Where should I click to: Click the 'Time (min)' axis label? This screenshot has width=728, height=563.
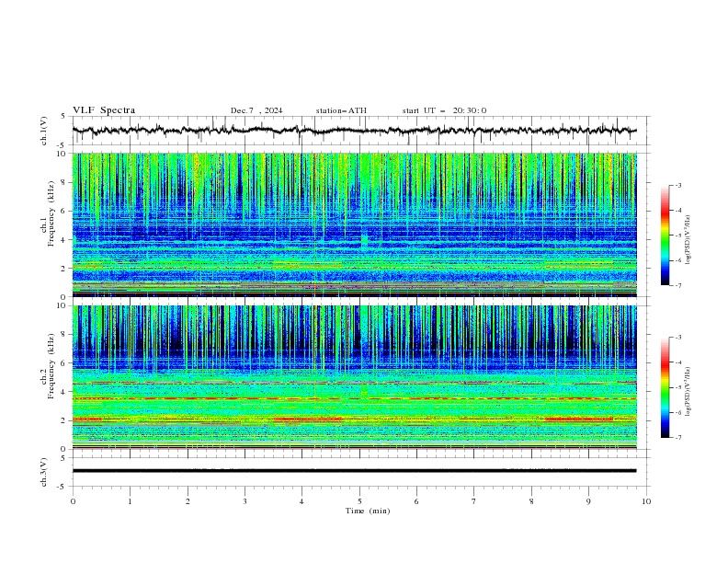368,511
